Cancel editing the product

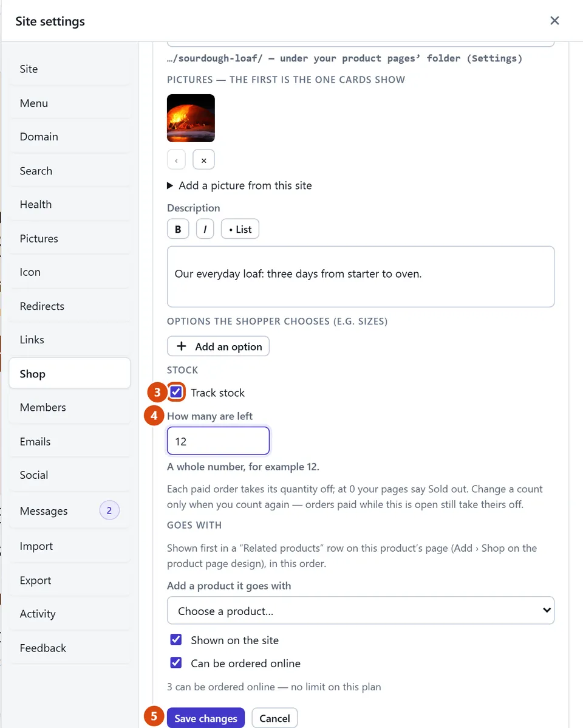(x=274, y=718)
